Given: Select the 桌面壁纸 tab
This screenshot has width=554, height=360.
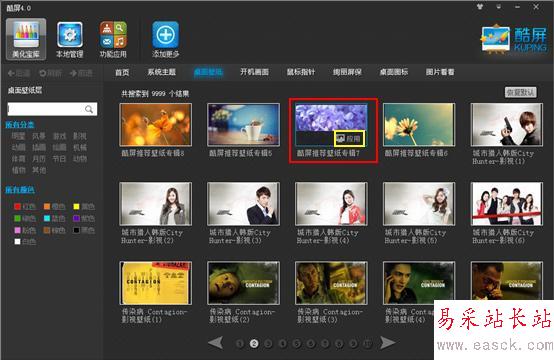Looking at the screenshot, I should click(x=208, y=72).
